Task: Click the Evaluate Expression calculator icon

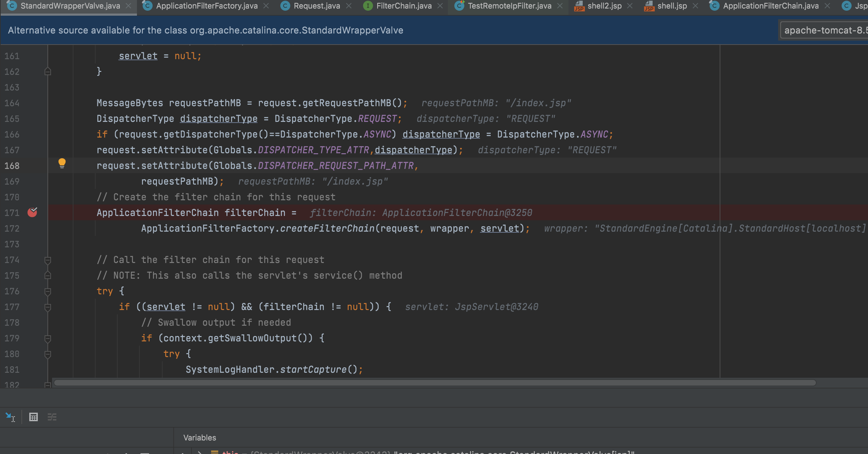Action: click(34, 417)
